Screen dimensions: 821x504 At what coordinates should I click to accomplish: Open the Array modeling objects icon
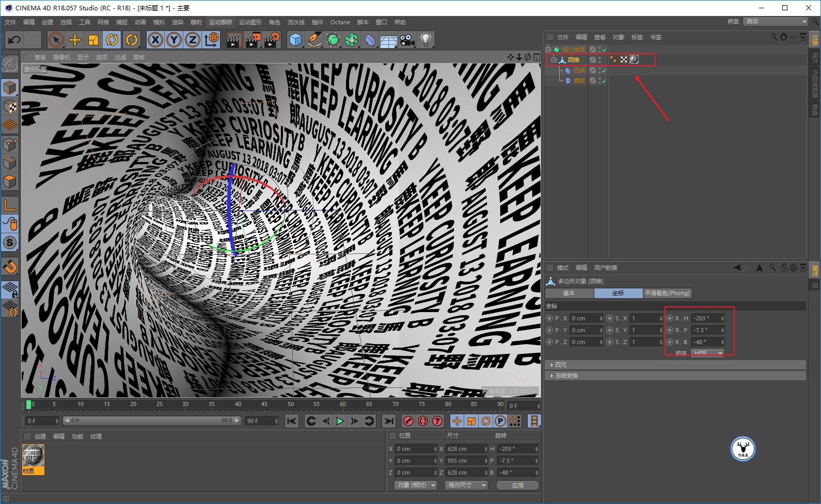(x=352, y=40)
